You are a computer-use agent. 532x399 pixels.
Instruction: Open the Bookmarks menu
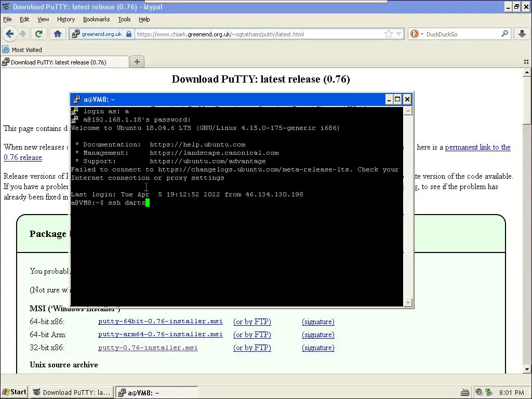point(96,19)
